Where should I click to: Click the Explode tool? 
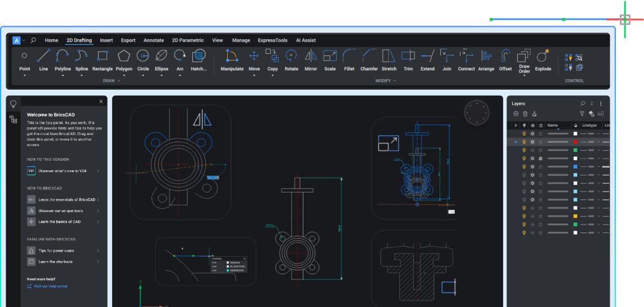point(543,60)
